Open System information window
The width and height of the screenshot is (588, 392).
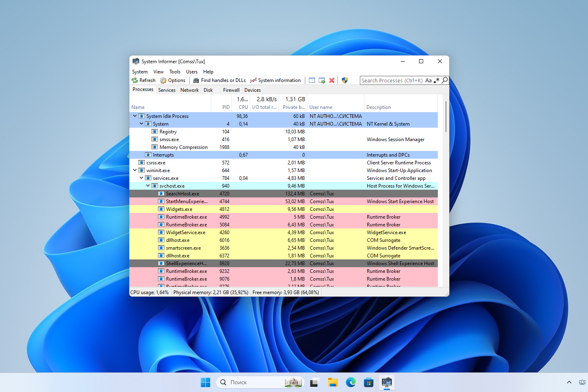pos(275,80)
